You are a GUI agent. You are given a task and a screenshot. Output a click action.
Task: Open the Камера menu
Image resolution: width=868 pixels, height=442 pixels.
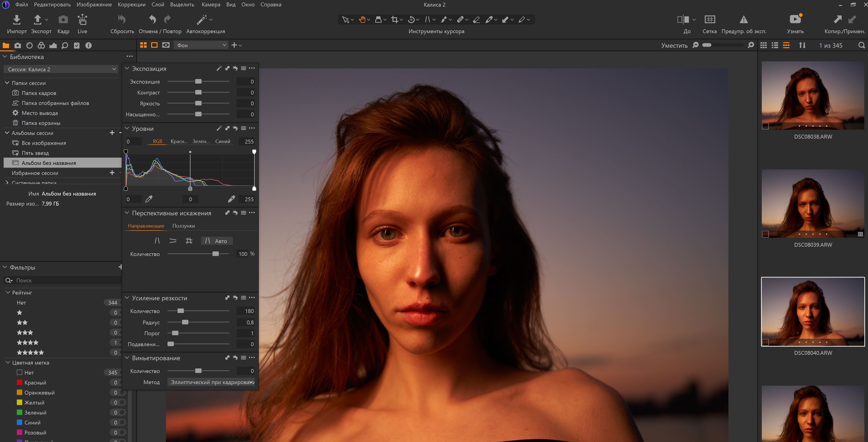[211, 5]
